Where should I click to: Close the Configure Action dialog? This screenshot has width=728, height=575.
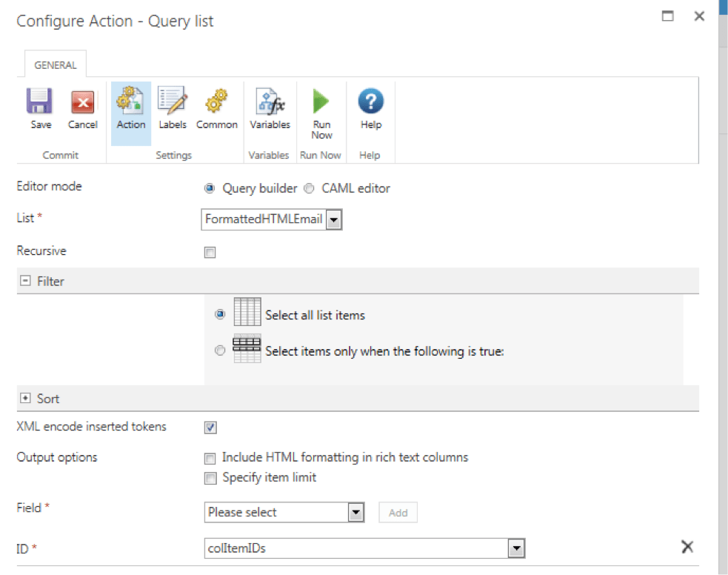tap(699, 16)
